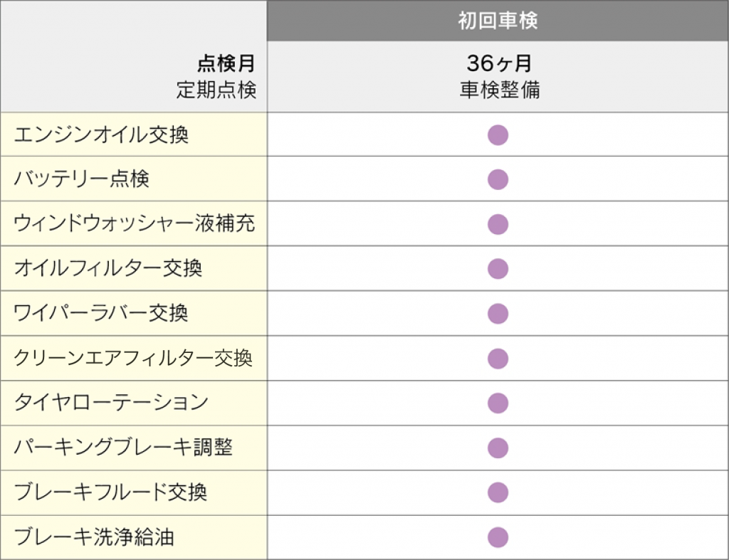The width and height of the screenshot is (729, 560).
Task: Select the 36ヶ月 車検整備 header cell
Action: click(498, 77)
